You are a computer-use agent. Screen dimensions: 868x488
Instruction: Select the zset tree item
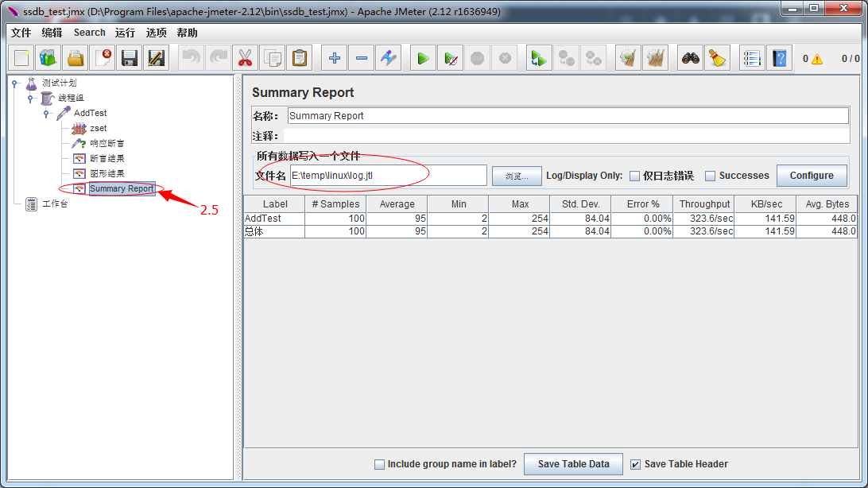point(98,129)
